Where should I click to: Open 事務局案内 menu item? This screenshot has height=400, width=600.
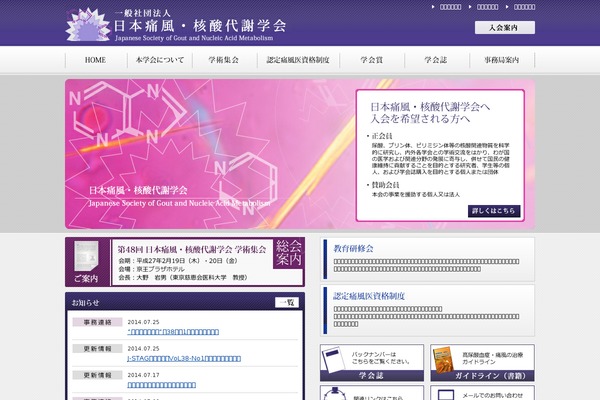(502, 60)
